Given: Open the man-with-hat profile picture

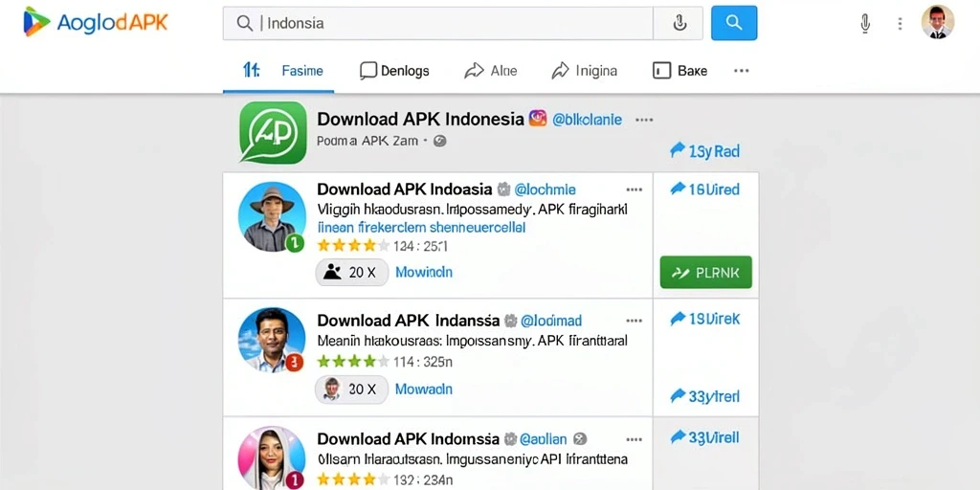Looking at the screenshot, I should pos(271,216).
